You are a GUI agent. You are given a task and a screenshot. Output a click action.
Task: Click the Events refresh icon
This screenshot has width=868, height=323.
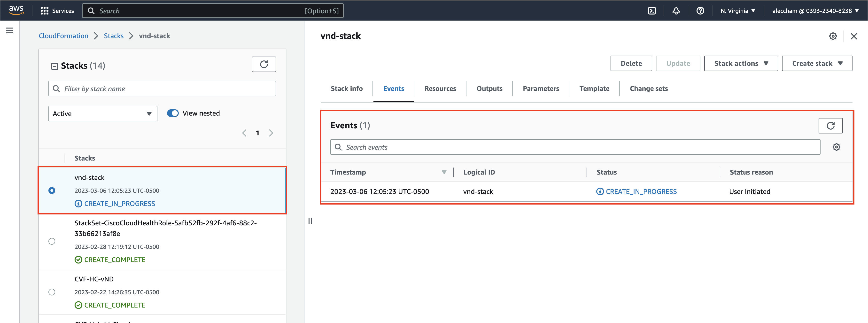830,125
